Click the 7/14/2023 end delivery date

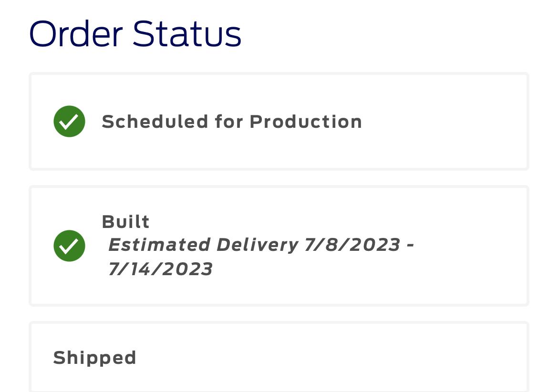point(160,268)
